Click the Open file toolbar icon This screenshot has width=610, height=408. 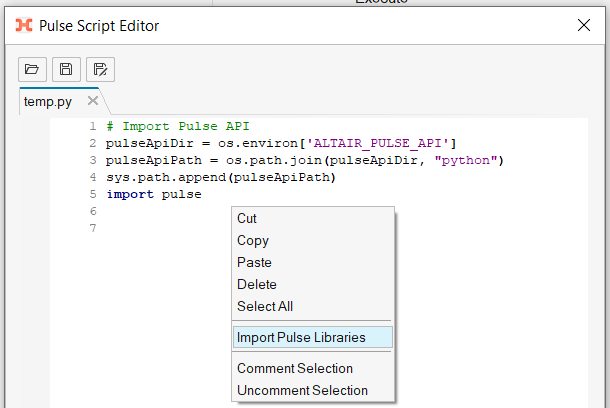tap(32, 69)
